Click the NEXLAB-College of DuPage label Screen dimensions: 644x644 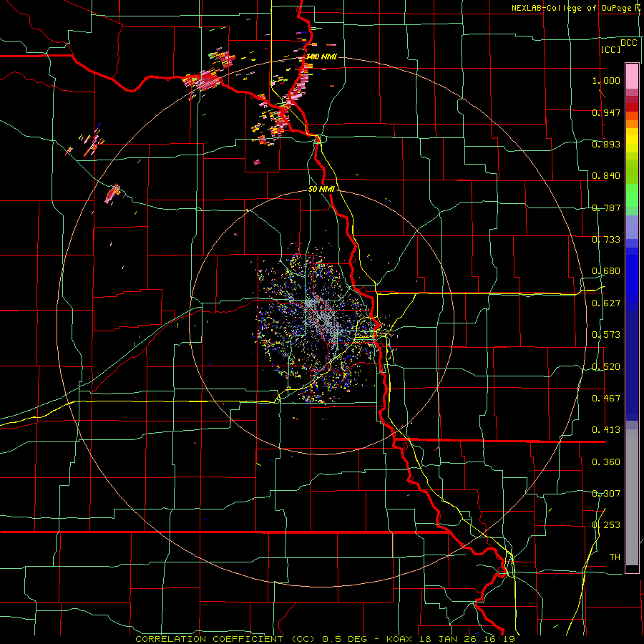tap(572, 8)
